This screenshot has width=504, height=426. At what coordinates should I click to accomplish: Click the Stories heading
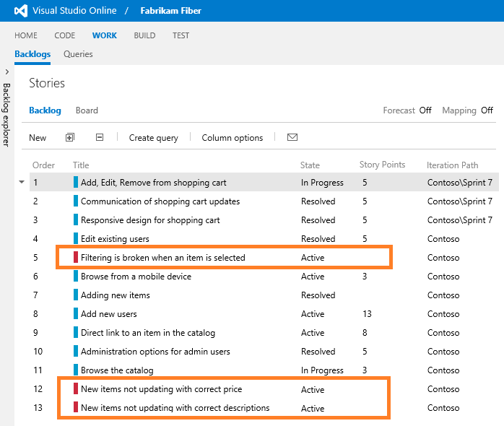pos(47,83)
